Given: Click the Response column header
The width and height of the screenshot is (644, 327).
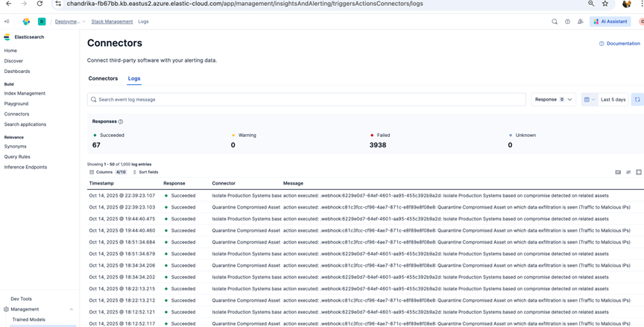Looking at the screenshot, I should [x=174, y=183].
